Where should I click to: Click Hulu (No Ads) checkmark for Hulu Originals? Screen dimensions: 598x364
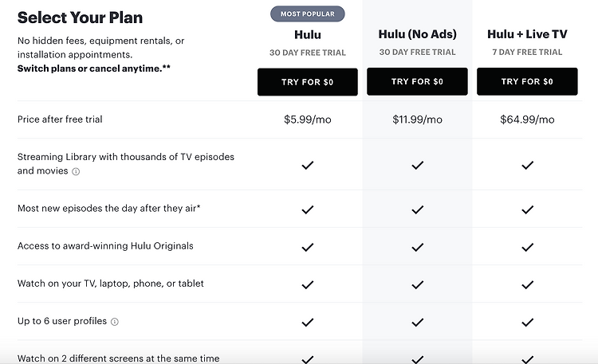[x=417, y=248]
